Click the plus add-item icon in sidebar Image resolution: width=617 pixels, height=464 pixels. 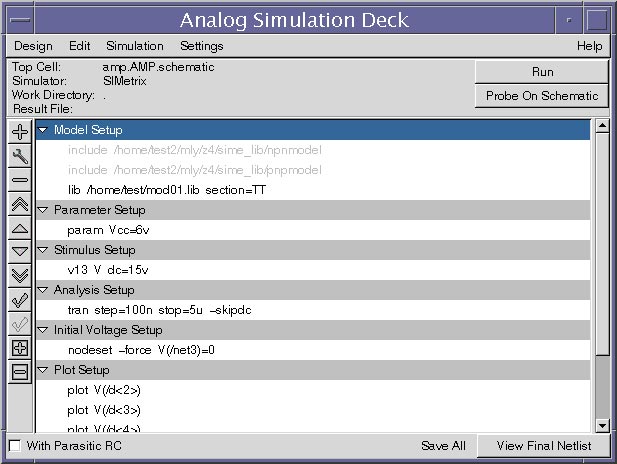[x=20, y=132]
